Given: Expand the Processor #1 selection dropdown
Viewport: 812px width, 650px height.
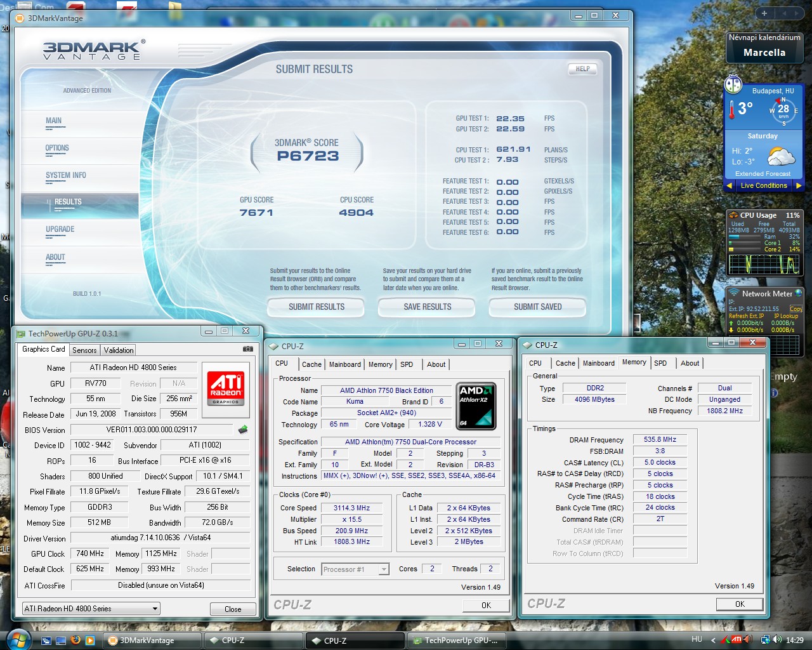Looking at the screenshot, I should pos(383,569).
